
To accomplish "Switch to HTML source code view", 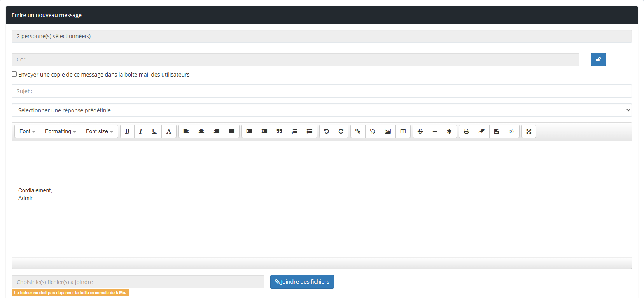I will coord(511,131).
